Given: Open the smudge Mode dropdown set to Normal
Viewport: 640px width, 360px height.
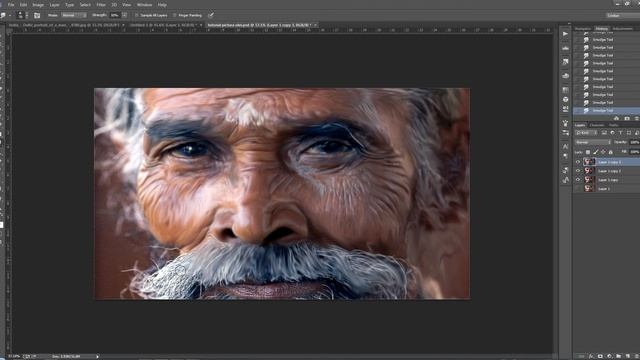Looking at the screenshot, I should 73,15.
